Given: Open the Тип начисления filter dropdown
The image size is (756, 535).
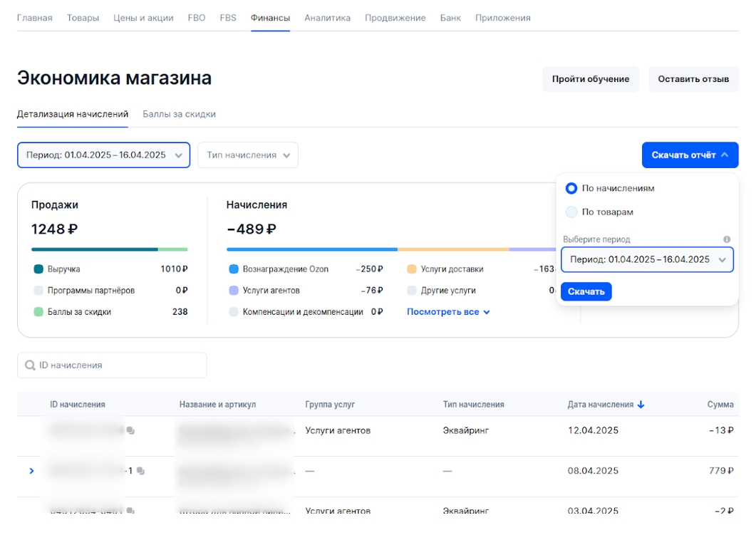Looking at the screenshot, I should 248,155.
